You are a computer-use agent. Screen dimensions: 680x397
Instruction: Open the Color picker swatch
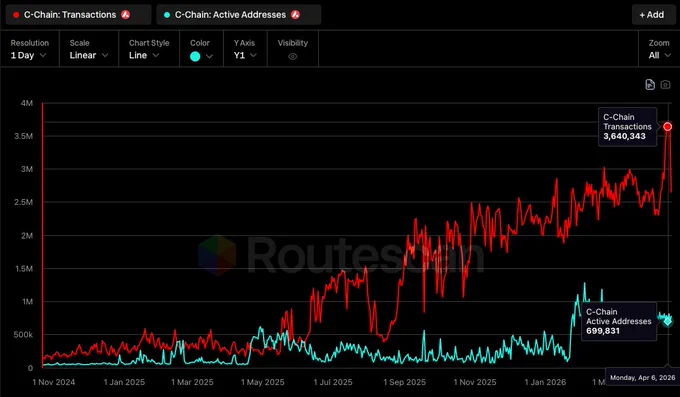coord(195,56)
